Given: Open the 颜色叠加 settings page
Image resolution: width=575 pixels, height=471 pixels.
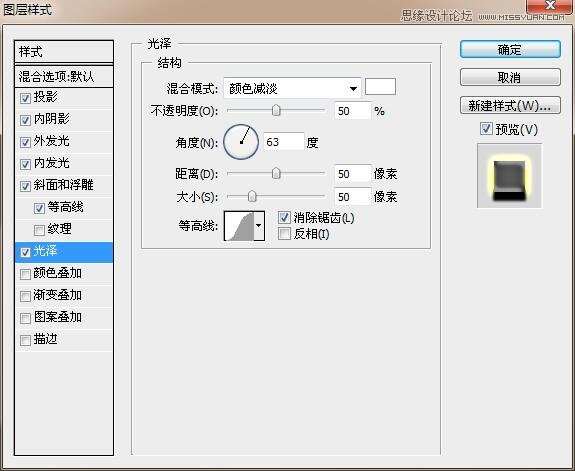Looking at the screenshot, I should coord(57,273).
